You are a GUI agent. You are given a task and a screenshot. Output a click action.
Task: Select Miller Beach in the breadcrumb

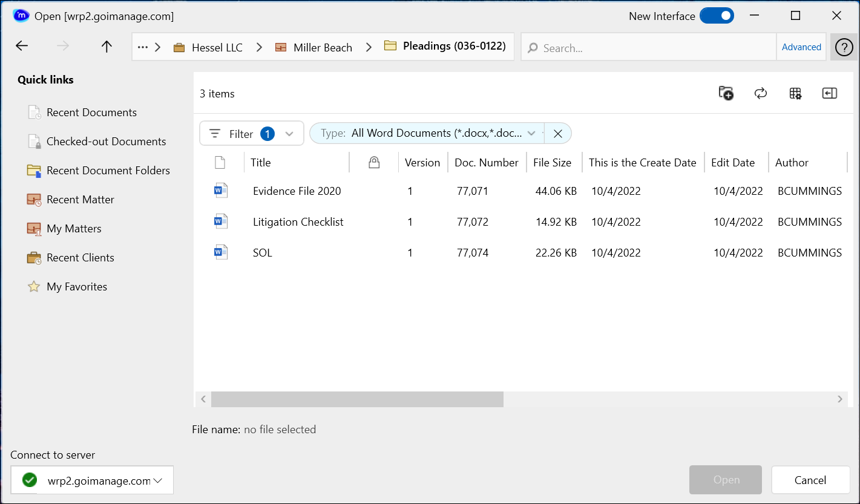[321, 47]
